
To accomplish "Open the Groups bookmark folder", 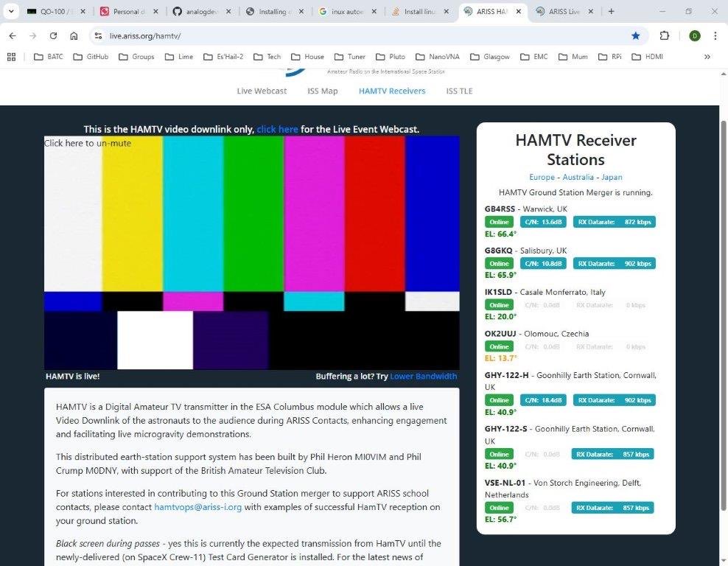I will [136, 57].
